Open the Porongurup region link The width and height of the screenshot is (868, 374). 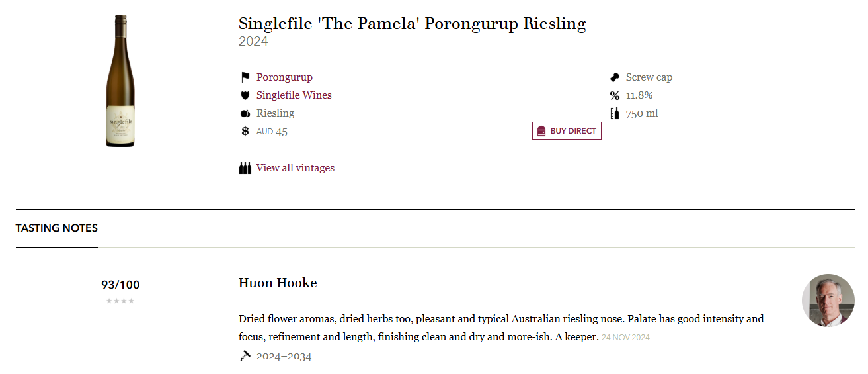click(x=284, y=77)
